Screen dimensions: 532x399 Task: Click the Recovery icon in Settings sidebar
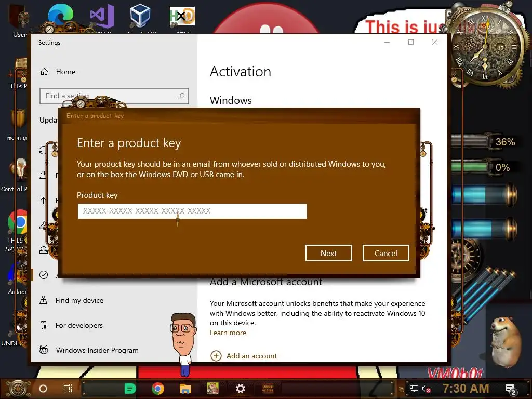(44, 250)
